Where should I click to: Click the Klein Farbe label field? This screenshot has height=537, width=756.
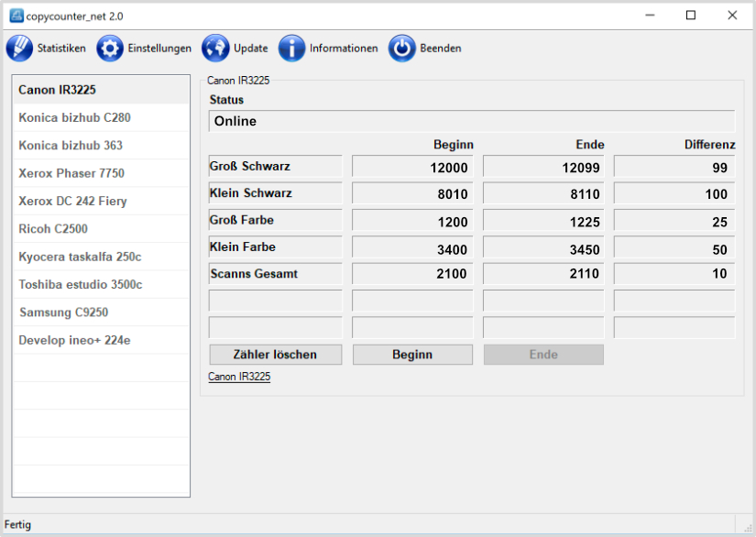tap(275, 247)
